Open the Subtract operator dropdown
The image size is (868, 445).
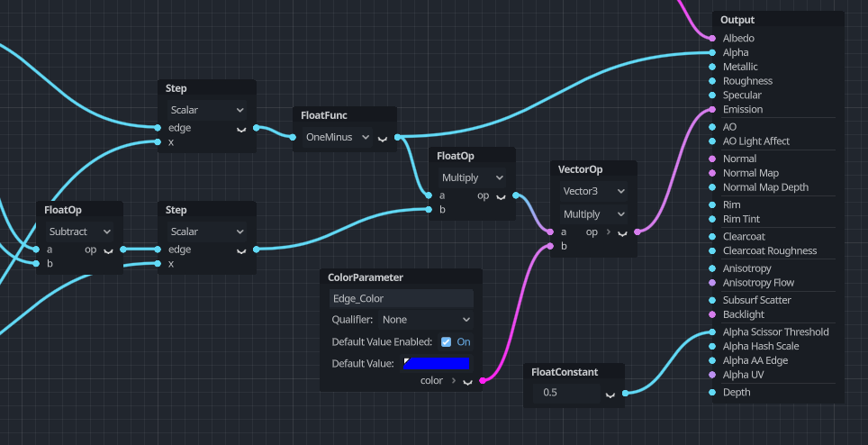[80, 232]
